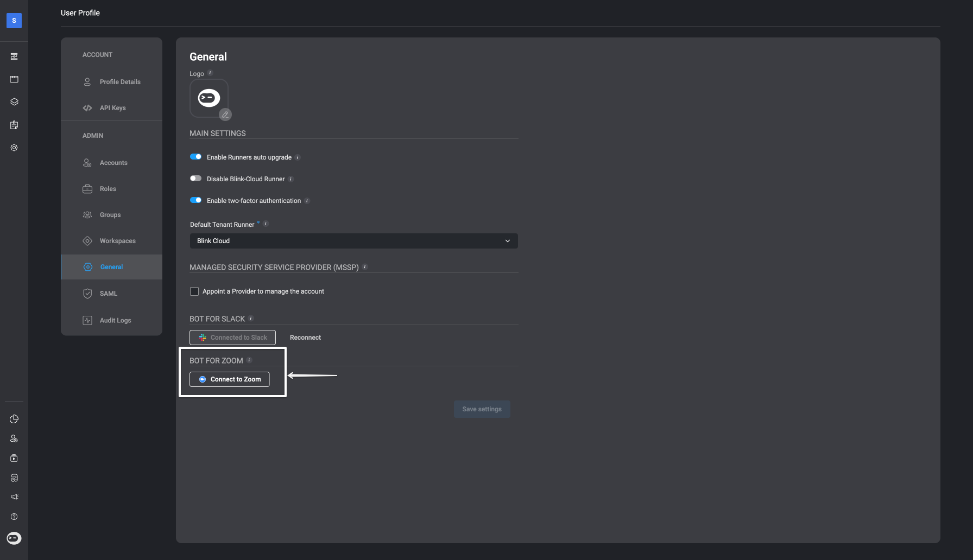This screenshot has width=973, height=560.
Task: Toggle Enable two-factor authentication switch
Action: (195, 200)
